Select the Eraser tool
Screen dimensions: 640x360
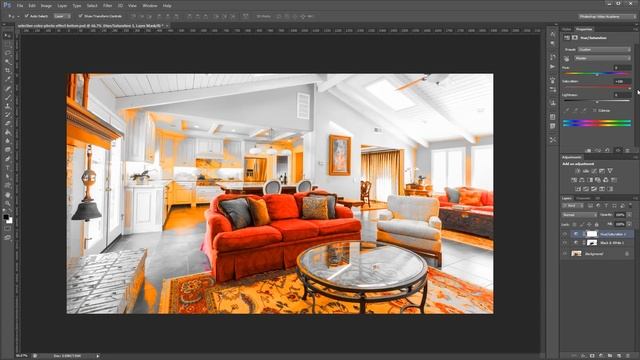[8, 123]
